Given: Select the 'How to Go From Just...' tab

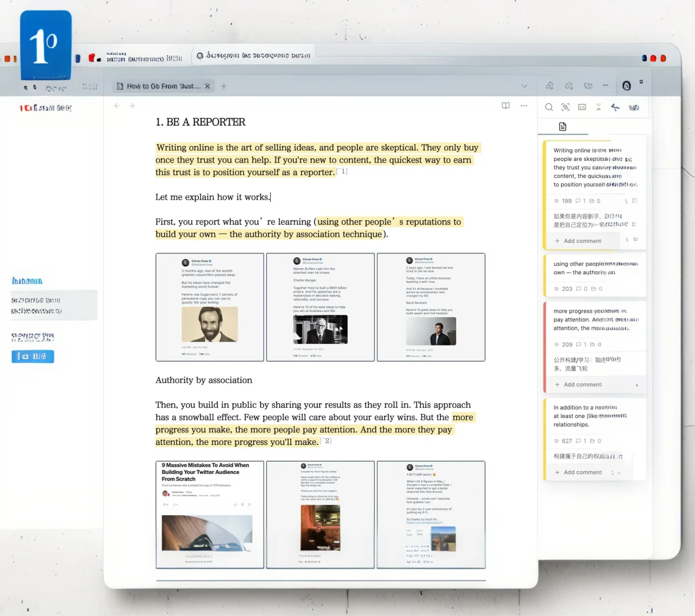Looking at the screenshot, I should 162,86.
